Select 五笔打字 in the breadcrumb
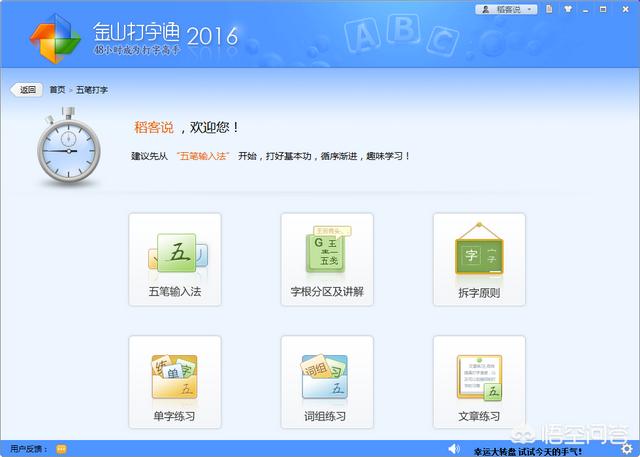This screenshot has height=457, width=640. pos(92,89)
